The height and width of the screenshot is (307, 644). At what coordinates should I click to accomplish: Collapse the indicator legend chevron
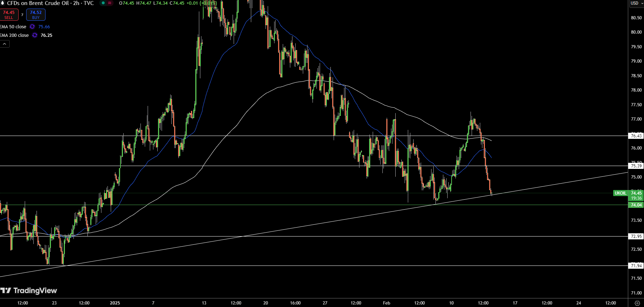tap(4, 44)
